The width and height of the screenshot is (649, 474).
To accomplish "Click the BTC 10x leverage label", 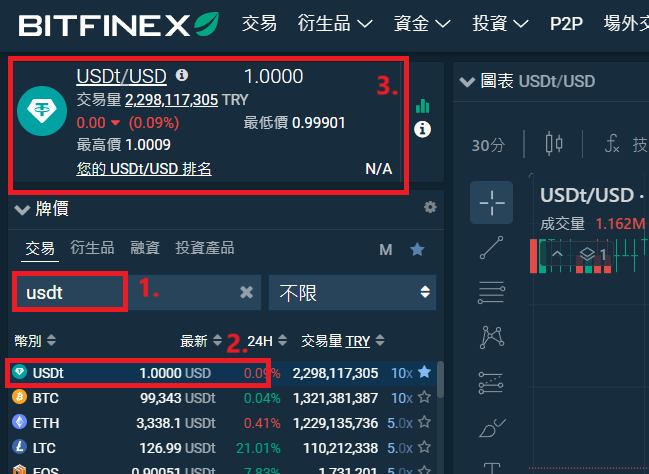I will point(402,398).
